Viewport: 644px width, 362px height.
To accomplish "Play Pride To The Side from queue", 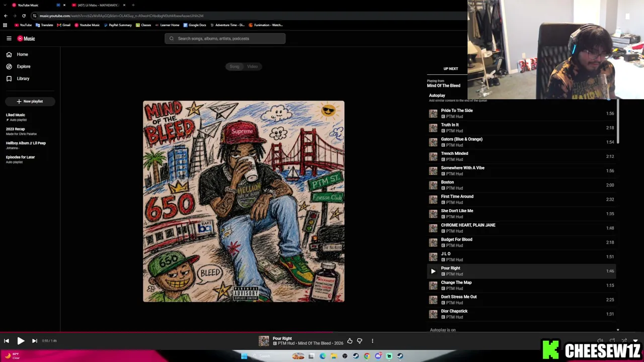I will click(x=522, y=113).
